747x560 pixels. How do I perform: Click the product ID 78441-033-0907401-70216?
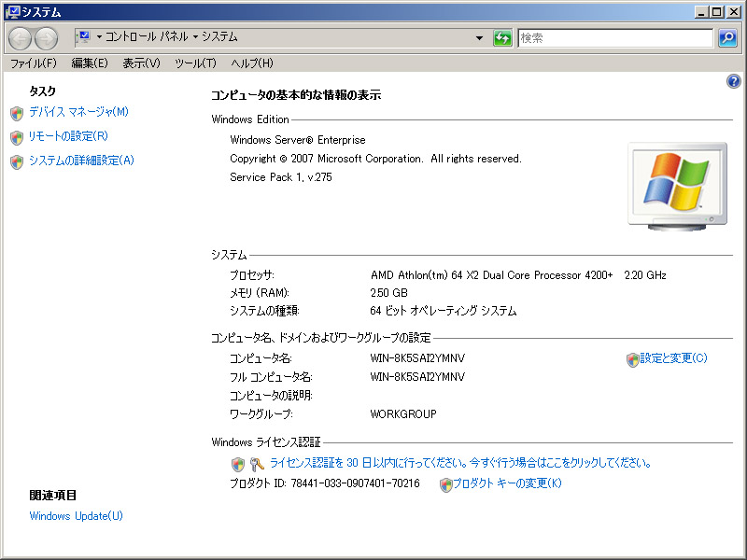tap(356, 483)
